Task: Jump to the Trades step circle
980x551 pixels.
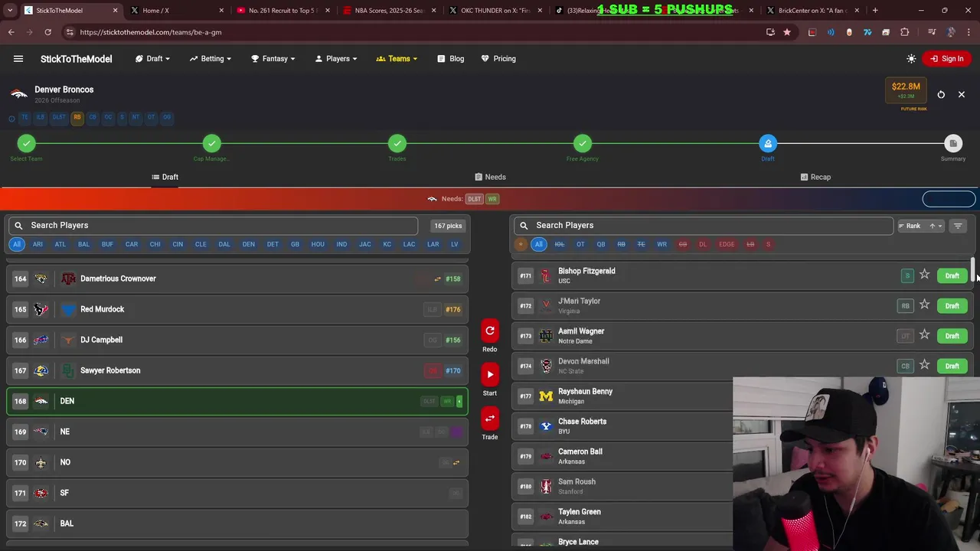Action: (397, 143)
